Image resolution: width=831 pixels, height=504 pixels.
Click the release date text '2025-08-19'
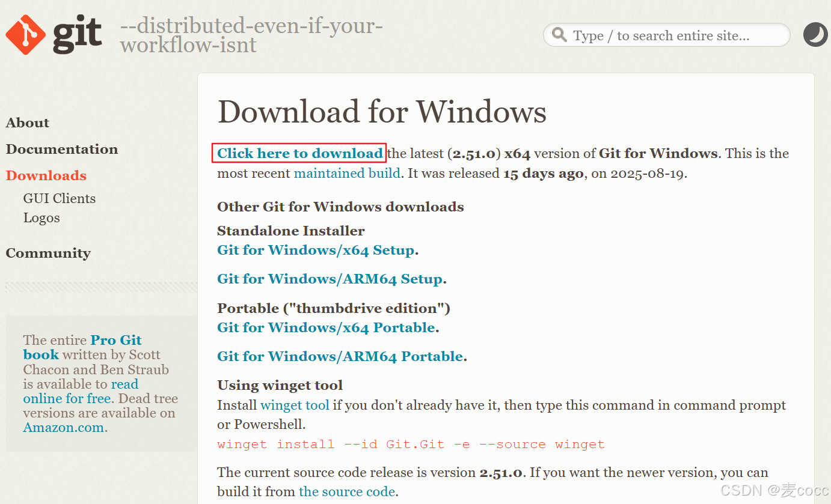click(x=648, y=174)
